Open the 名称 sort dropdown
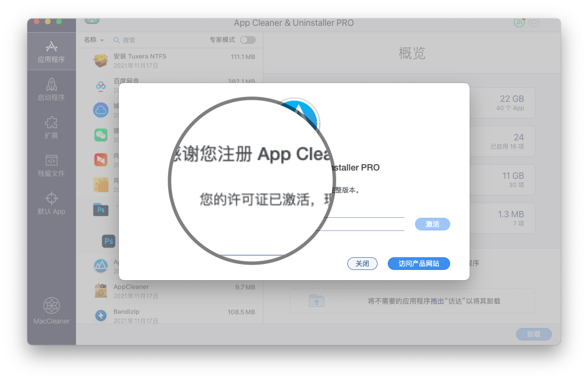 94,40
